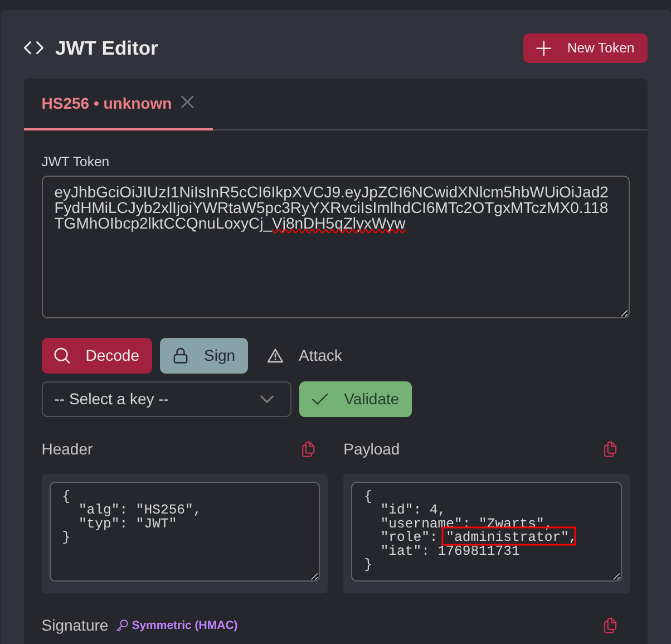Image resolution: width=671 pixels, height=644 pixels.
Task: Click the magnifier icon on the Decode button
Action: pyautogui.click(x=62, y=355)
